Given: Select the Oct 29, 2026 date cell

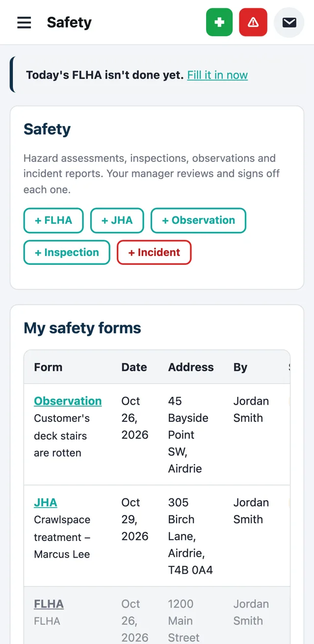Looking at the screenshot, I should coord(135,519).
